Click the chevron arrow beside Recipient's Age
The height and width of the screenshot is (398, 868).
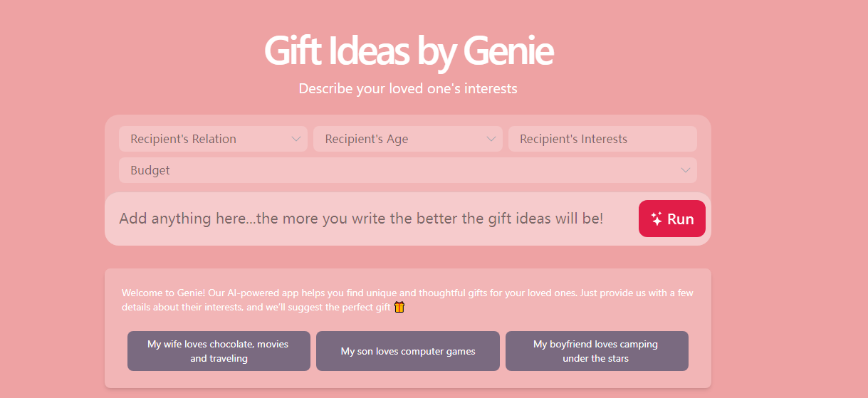(x=491, y=139)
